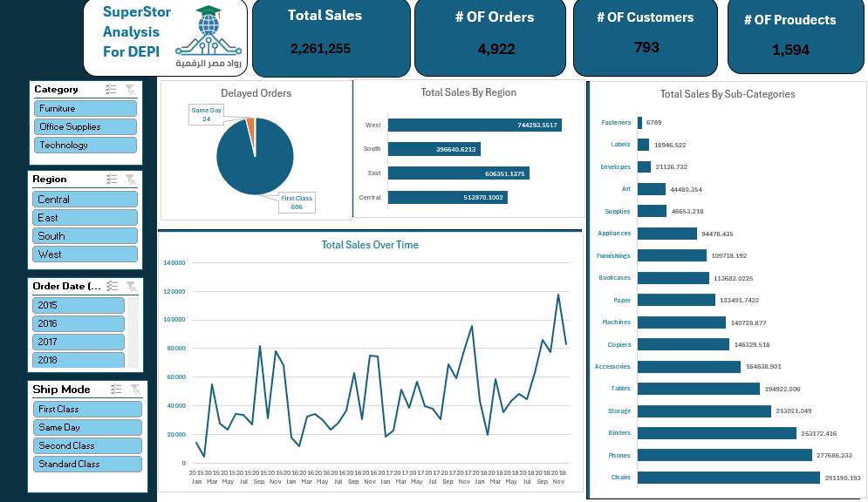Image resolution: width=868 pixels, height=502 pixels.
Task: Click the Tables bar in sub-categories chart
Action: point(699,389)
